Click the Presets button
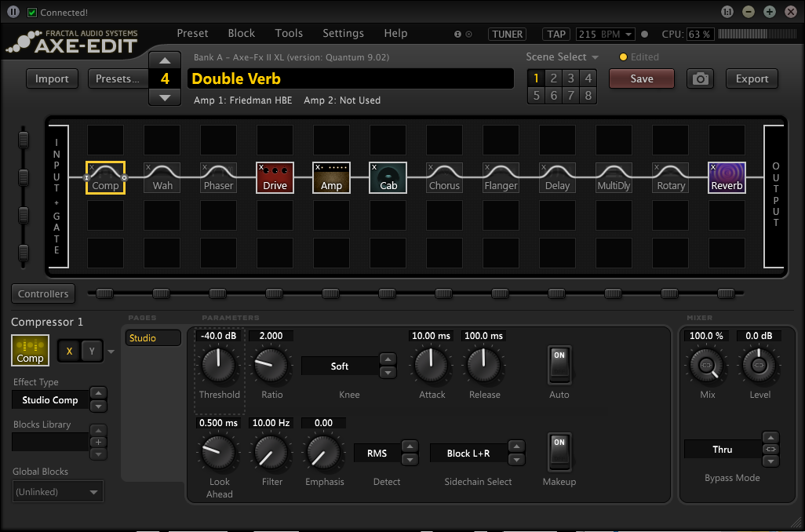 click(118, 78)
